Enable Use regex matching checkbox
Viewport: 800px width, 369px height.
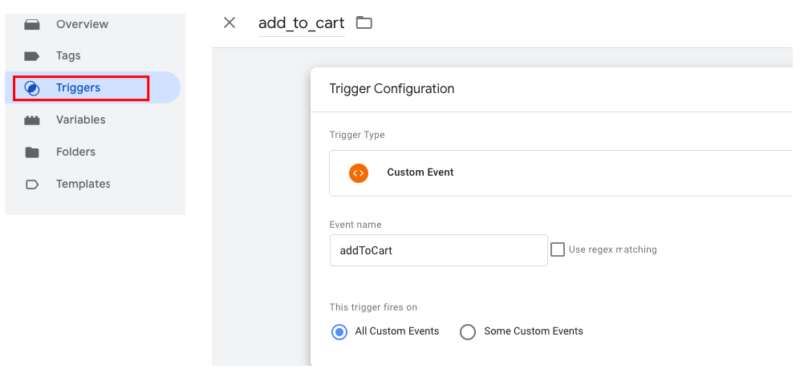(558, 250)
